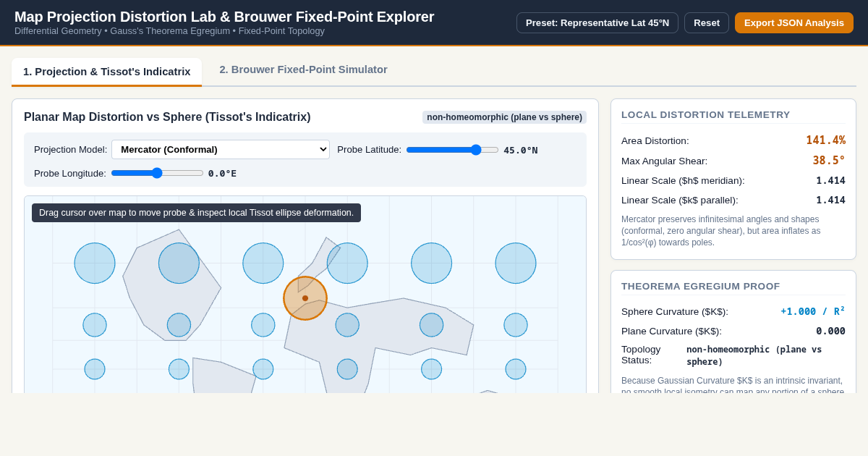868x456 pixels.
Task: Click the Theorema Egregium Proof heading
Action: (701, 286)
